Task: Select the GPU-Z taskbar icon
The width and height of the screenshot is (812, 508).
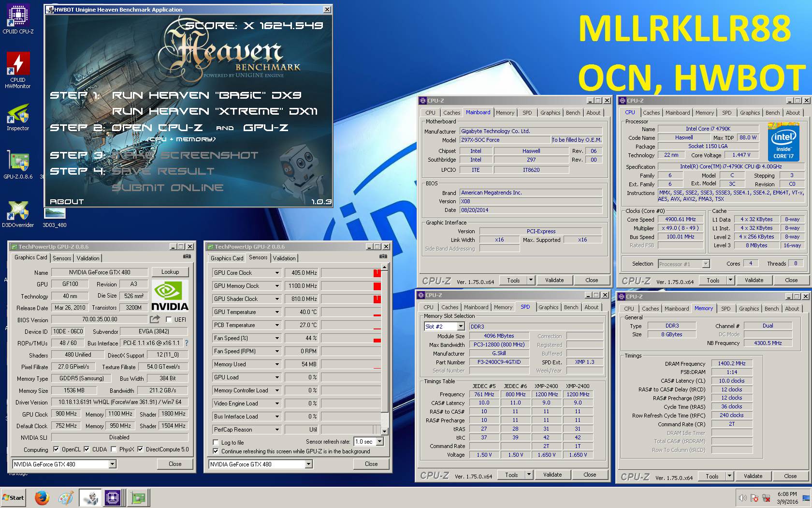Action: coord(138,497)
